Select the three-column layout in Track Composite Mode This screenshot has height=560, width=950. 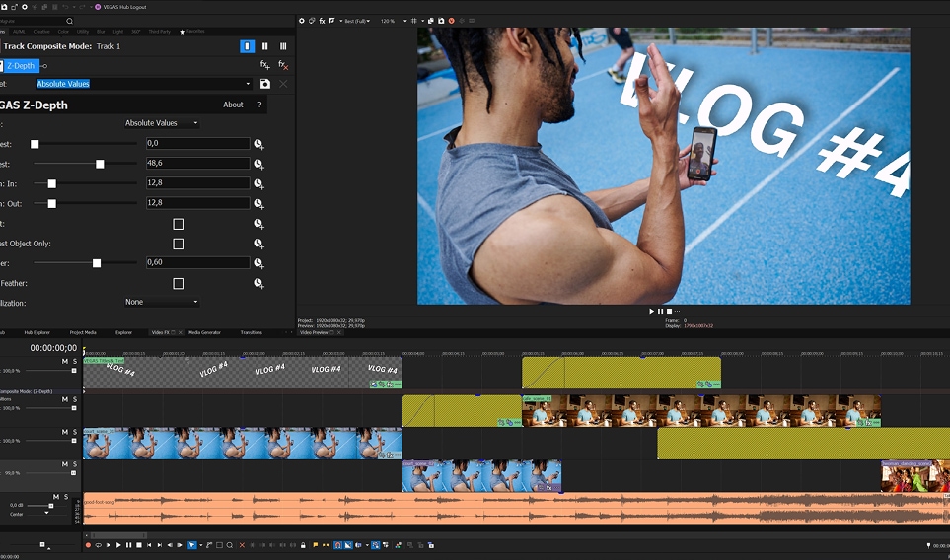click(x=283, y=46)
